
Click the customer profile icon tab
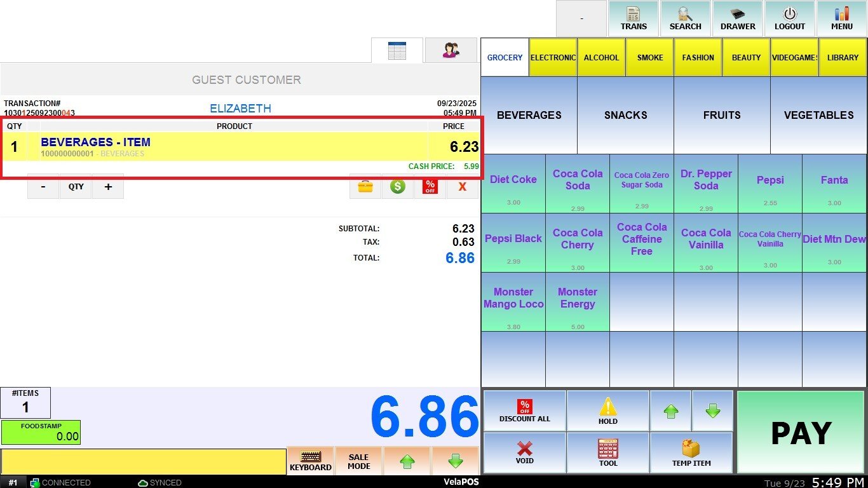click(451, 51)
